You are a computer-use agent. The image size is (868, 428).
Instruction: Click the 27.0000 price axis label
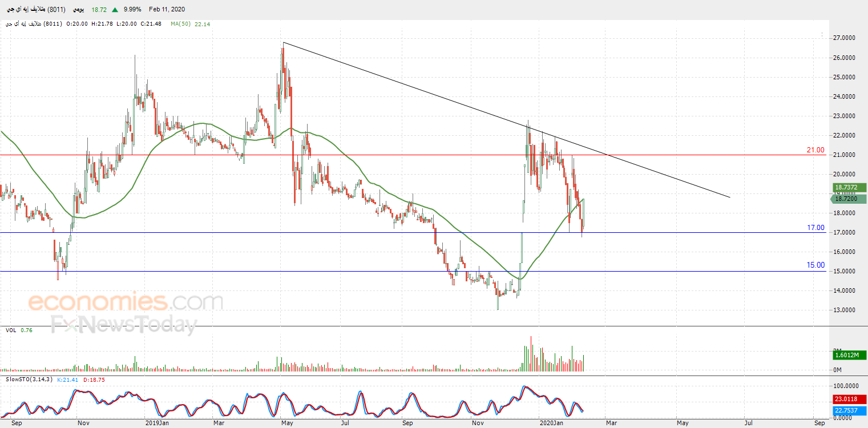[x=845, y=38]
